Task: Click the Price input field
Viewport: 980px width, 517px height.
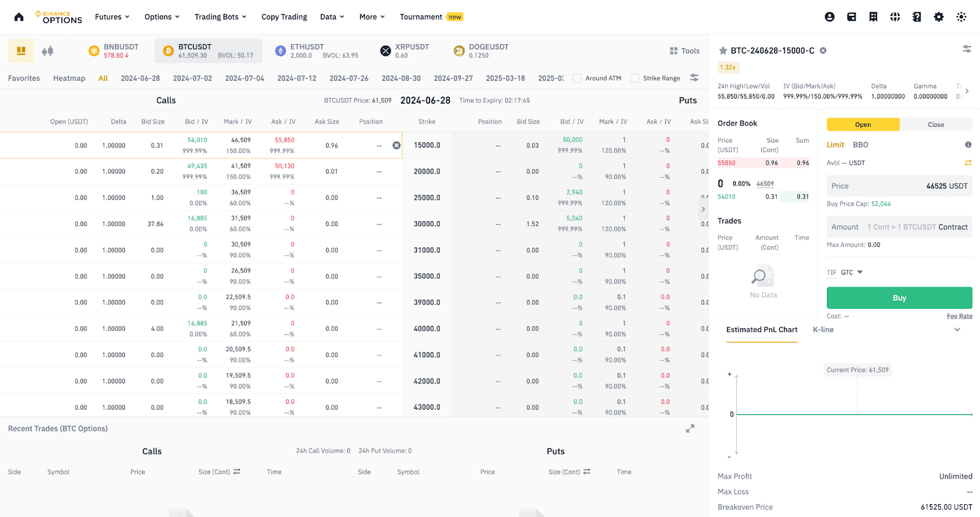Action: tap(899, 186)
